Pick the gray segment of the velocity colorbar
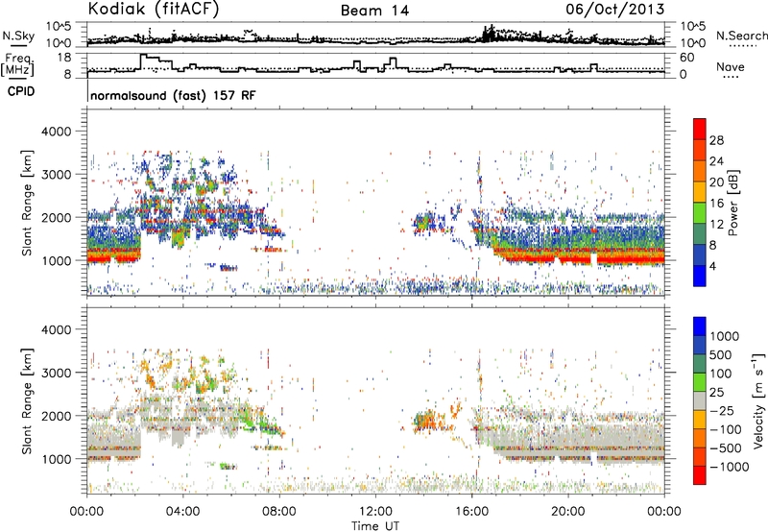Image resolution: width=768 pixels, height=532 pixels. (x=700, y=400)
